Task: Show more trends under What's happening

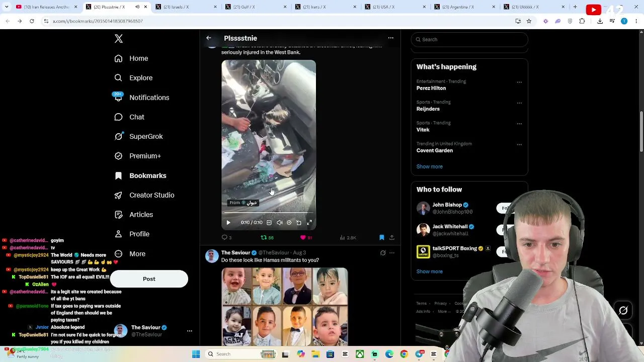Action: (x=430, y=166)
